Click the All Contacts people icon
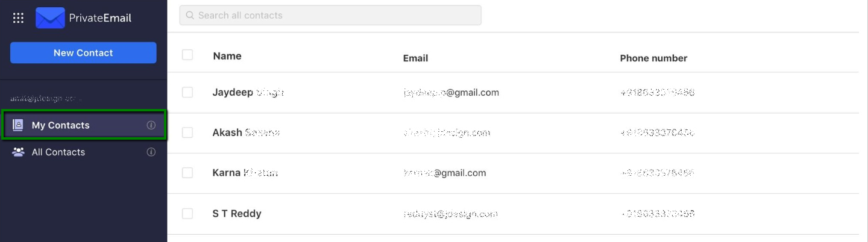Screen dimensions: 868x242 (x=18, y=152)
